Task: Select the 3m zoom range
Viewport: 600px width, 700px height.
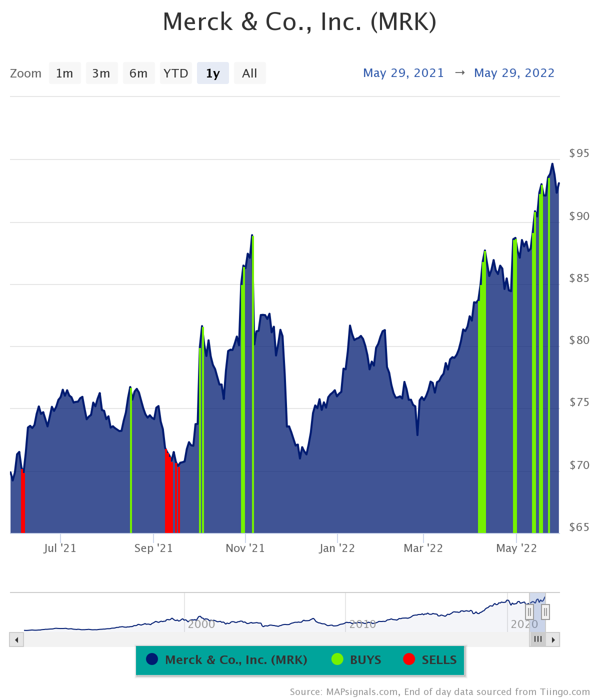Action: [101, 73]
